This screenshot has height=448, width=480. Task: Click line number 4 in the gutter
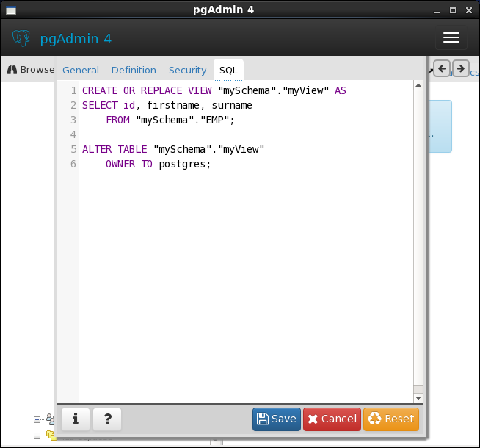tap(73, 134)
